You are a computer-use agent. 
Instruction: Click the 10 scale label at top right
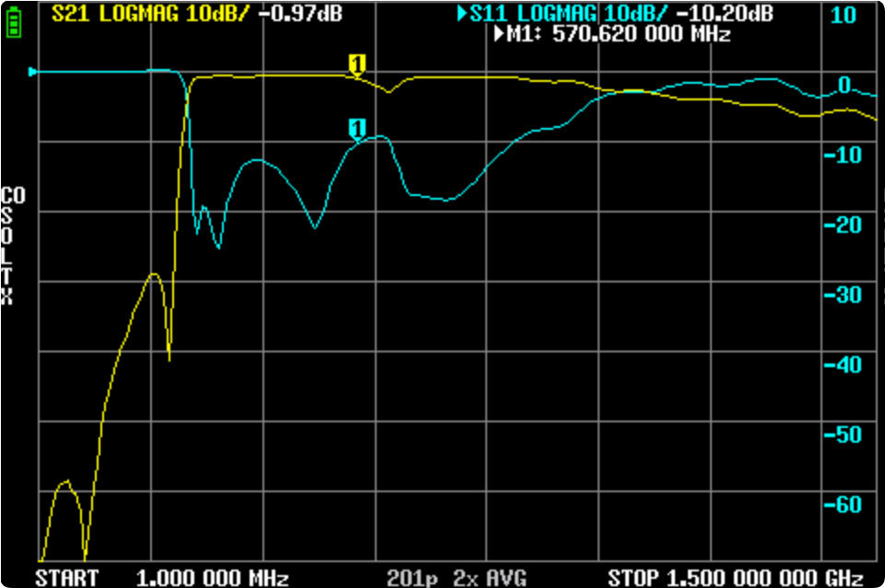[844, 16]
